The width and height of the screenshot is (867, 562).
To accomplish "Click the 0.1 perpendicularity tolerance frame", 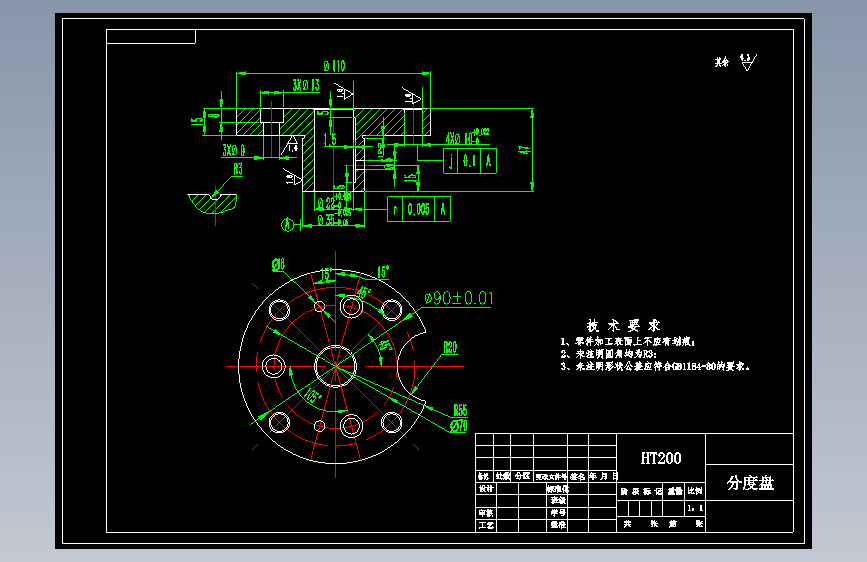I will tap(470, 161).
